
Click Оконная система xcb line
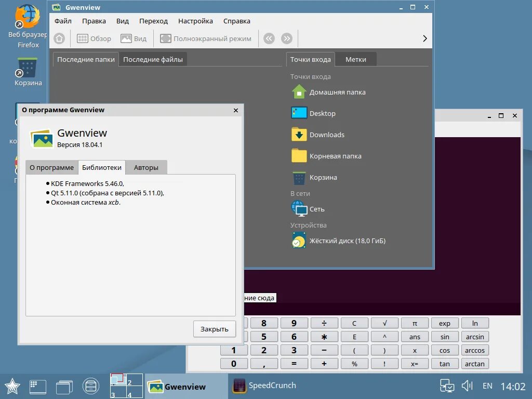coord(86,203)
